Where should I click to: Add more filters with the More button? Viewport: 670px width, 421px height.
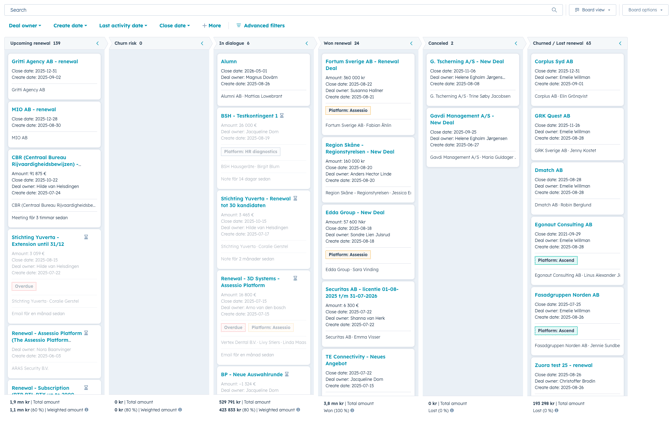tap(211, 26)
